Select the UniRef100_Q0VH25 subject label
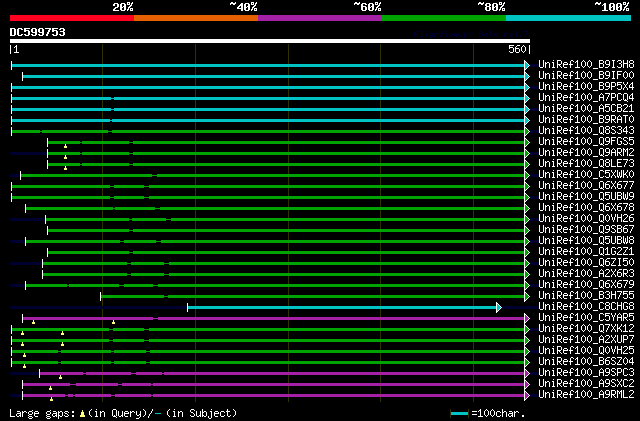Screen dimensions: 640x421 pyautogui.click(x=586, y=351)
